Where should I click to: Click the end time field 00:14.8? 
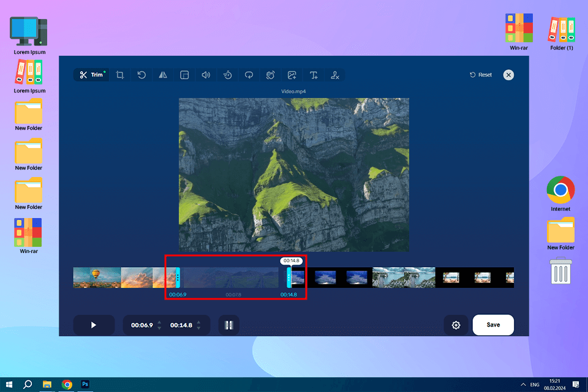(181, 325)
